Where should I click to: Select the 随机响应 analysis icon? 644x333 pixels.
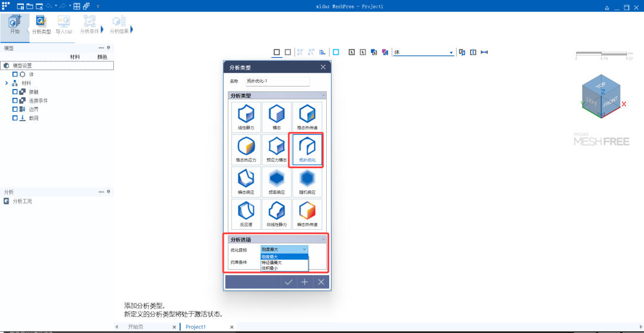coord(307,181)
